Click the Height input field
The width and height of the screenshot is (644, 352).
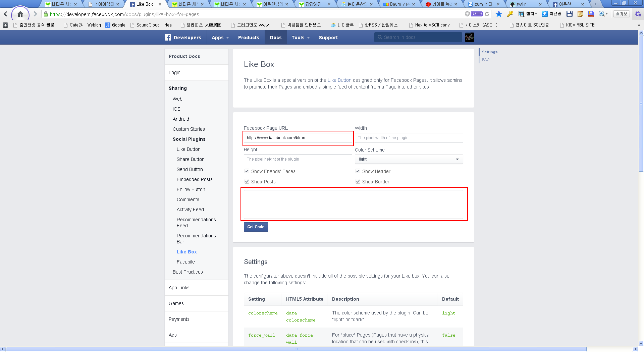(x=298, y=159)
